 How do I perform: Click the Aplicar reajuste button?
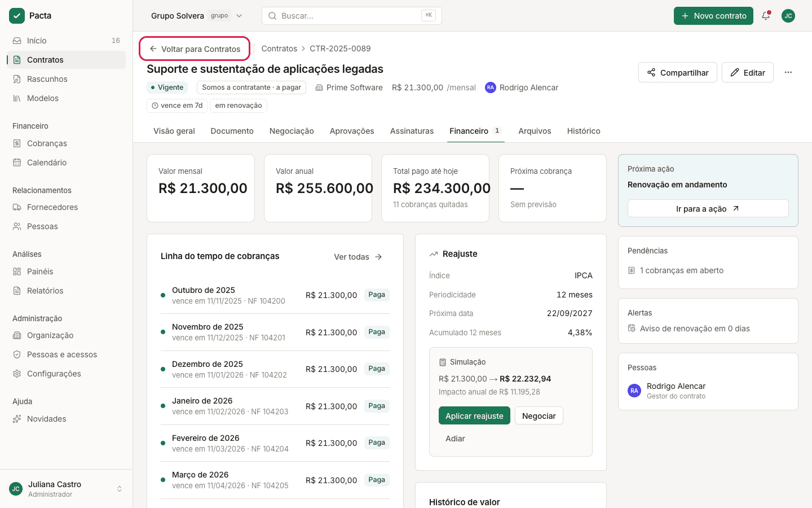(x=474, y=416)
